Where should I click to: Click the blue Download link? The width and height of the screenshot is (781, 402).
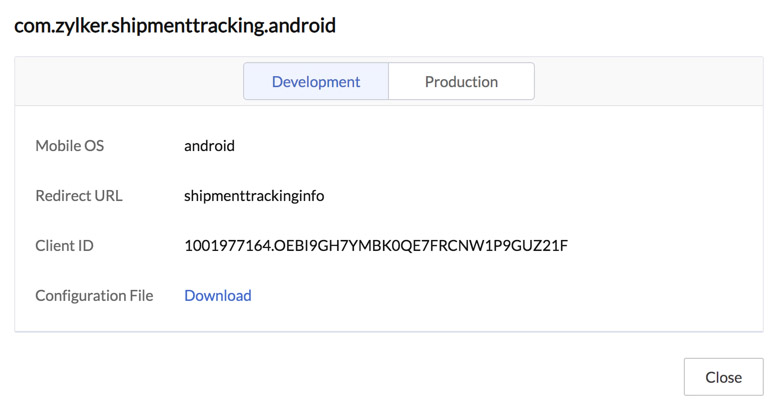pyautogui.click(x=218, y=295)
